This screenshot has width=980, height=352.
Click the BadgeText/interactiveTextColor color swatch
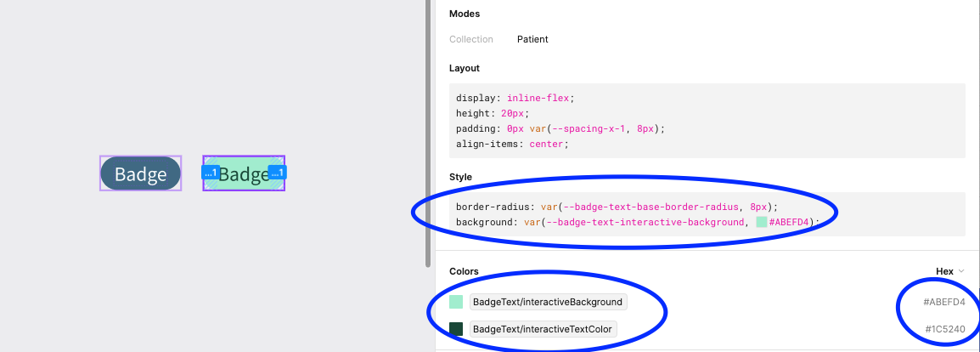(x=456, y=329)
